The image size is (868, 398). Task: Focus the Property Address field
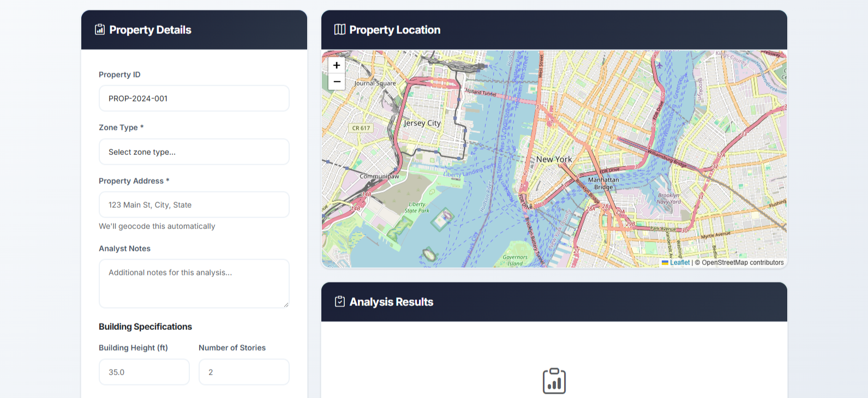tap(194, 204)
